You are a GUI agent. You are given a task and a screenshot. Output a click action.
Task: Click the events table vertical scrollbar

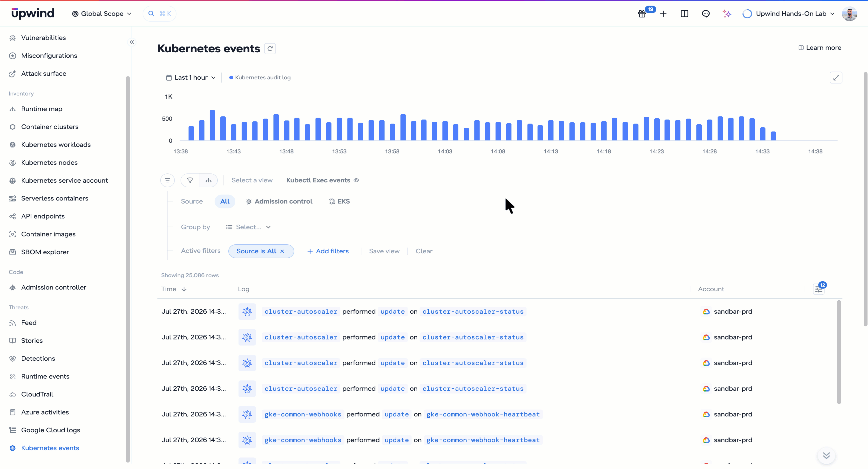tap(839, 352)
